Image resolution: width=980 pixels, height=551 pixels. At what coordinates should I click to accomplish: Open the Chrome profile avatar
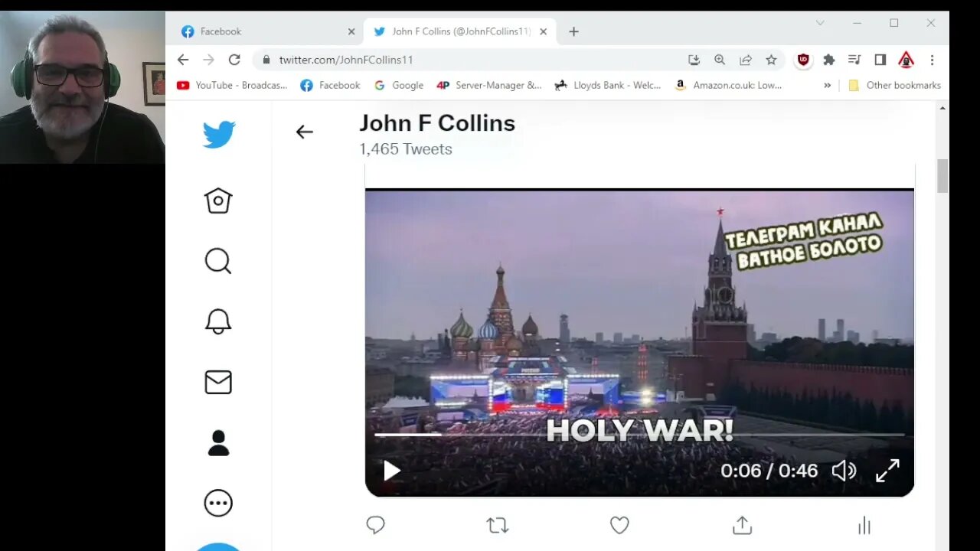906,60
